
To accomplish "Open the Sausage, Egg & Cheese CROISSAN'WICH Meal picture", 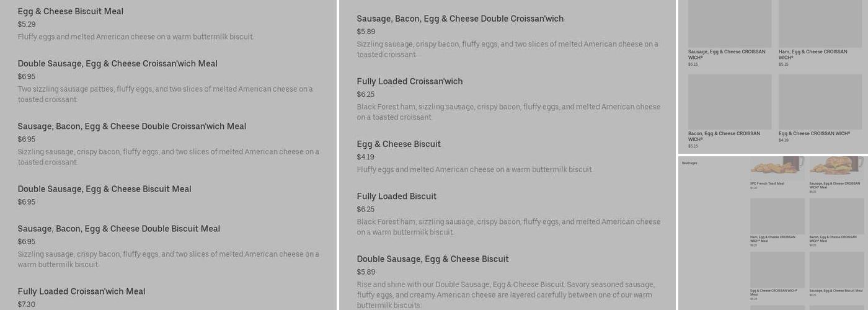I will coord(836,167).
